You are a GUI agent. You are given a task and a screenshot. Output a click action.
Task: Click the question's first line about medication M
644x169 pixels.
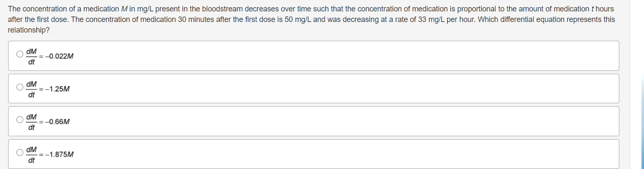(x=311, y=9)
